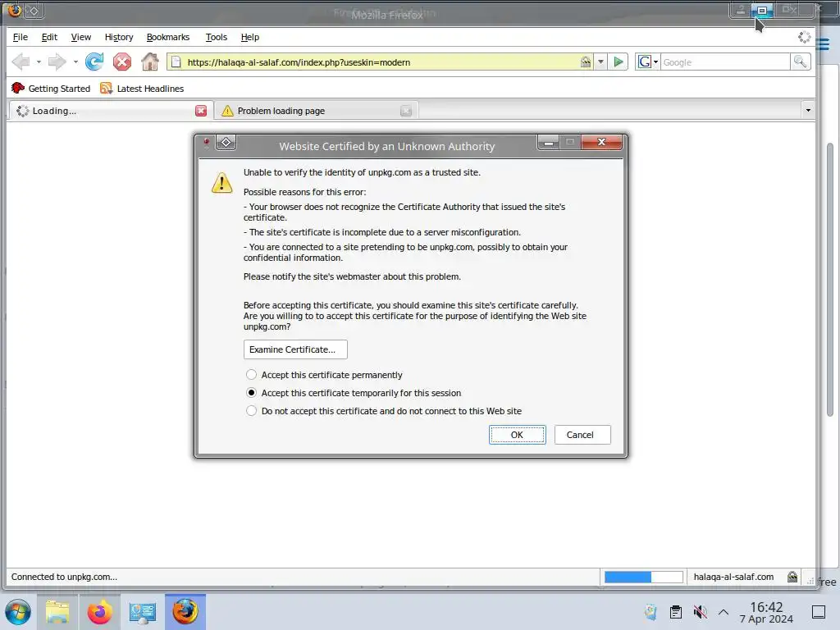This screenshot has height=630, width=840.
Task: Click the pin icon on dialog title bar
Action: click(206, 143)
